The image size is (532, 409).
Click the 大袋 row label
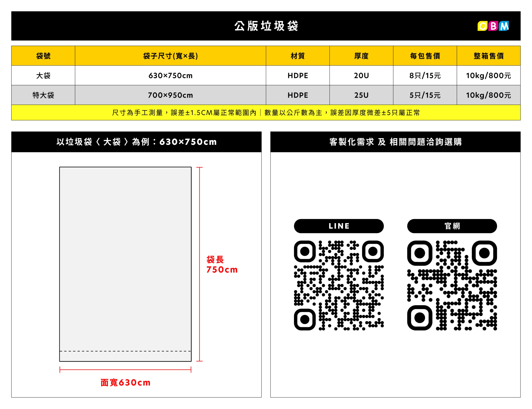click(43, 75)
